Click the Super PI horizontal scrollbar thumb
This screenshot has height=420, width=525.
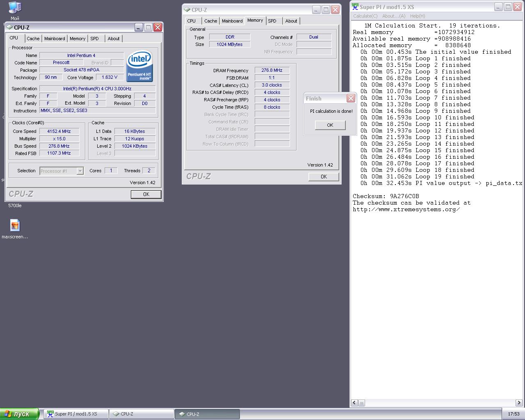(361, 403)
